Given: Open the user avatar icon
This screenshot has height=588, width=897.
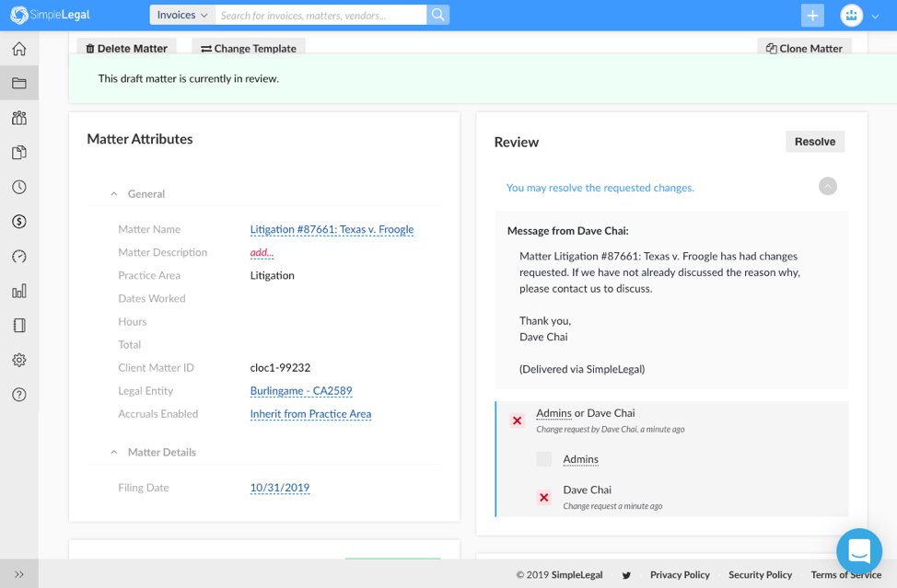Looking at the screenshot, I should click(x=851, y=16).
